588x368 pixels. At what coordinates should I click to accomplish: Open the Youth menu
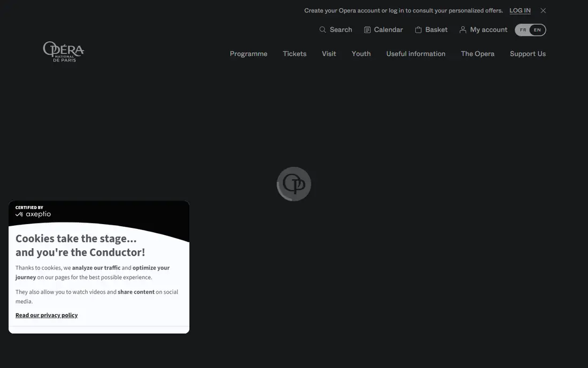pos(361,53)
